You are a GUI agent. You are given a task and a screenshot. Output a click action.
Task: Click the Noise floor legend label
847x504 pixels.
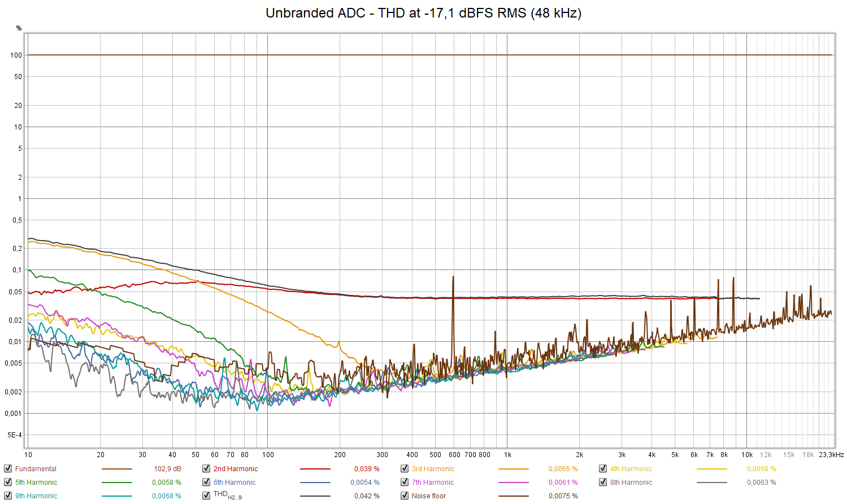pyautogui.click(x=429, y=496)
